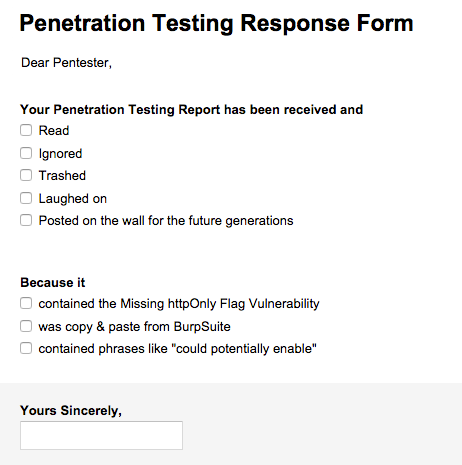
Task: Check copy & paste from BurpSuite box
Action: tap(26, 326)
